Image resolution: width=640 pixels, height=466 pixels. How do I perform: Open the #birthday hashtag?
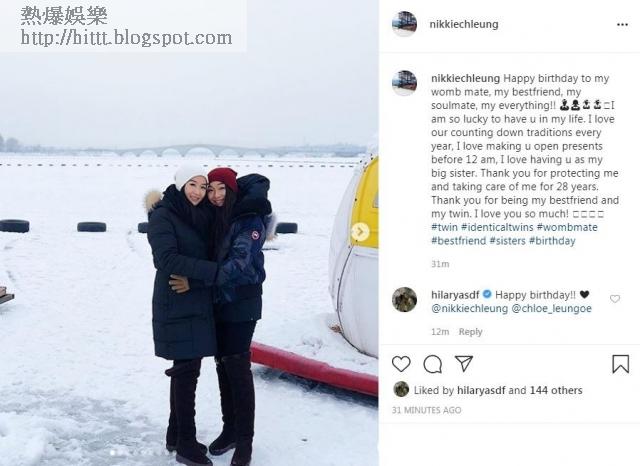[x=552, y=241]
